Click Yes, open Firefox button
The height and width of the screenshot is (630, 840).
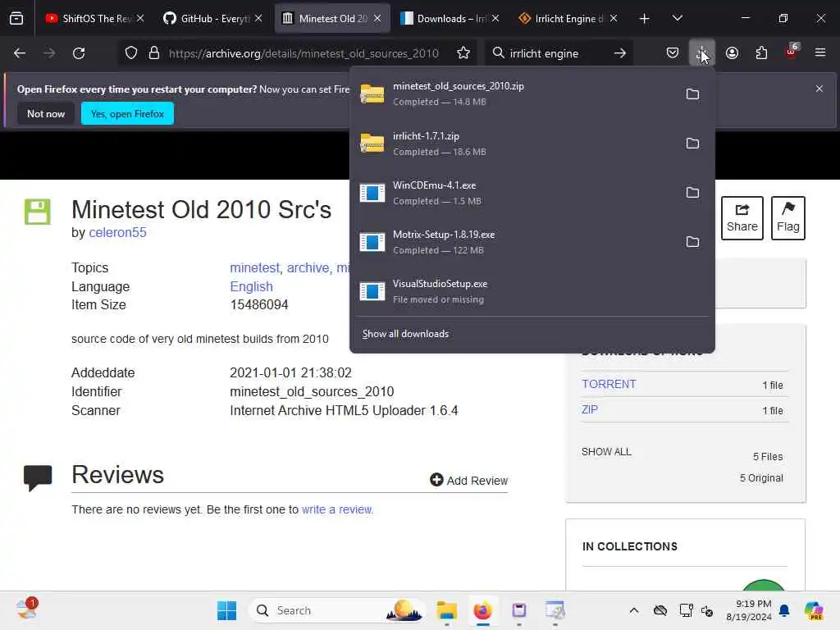127,113
